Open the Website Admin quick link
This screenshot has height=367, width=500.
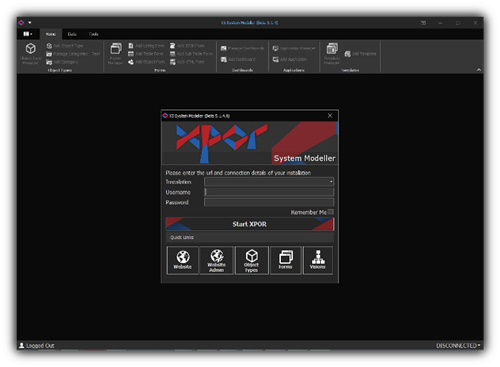[217, 260]
